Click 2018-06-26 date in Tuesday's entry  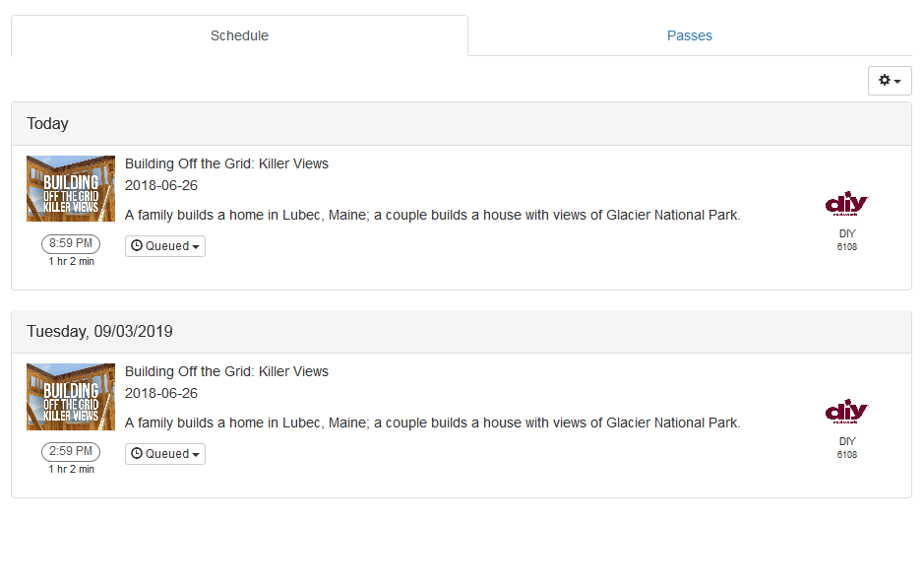161,393
